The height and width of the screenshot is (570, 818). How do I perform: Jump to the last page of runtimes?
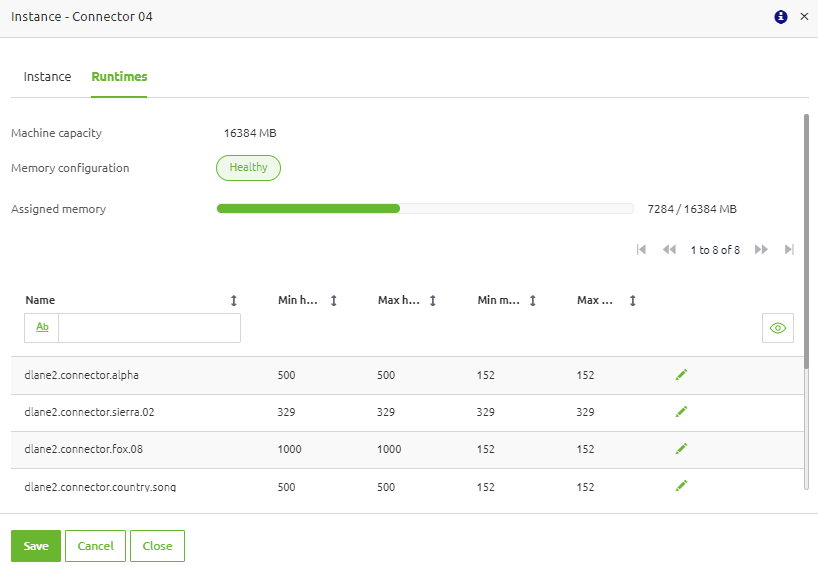point(789,250)
